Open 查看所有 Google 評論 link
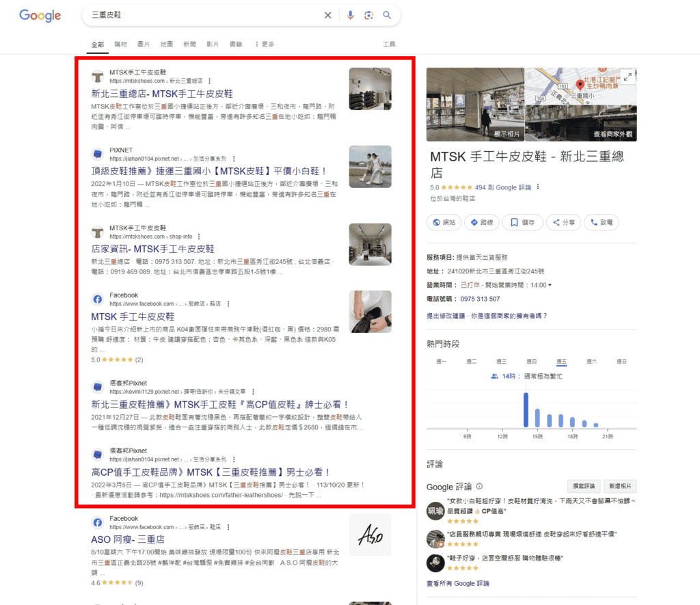700x605 pixels. coord(458,584)
